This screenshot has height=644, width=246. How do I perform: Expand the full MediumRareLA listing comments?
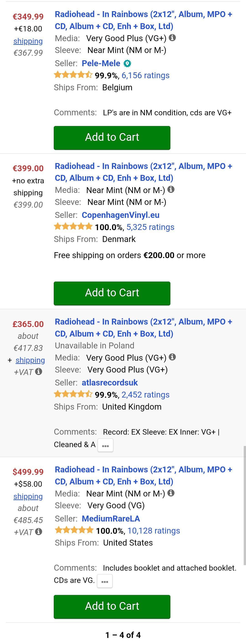[105, 581]
